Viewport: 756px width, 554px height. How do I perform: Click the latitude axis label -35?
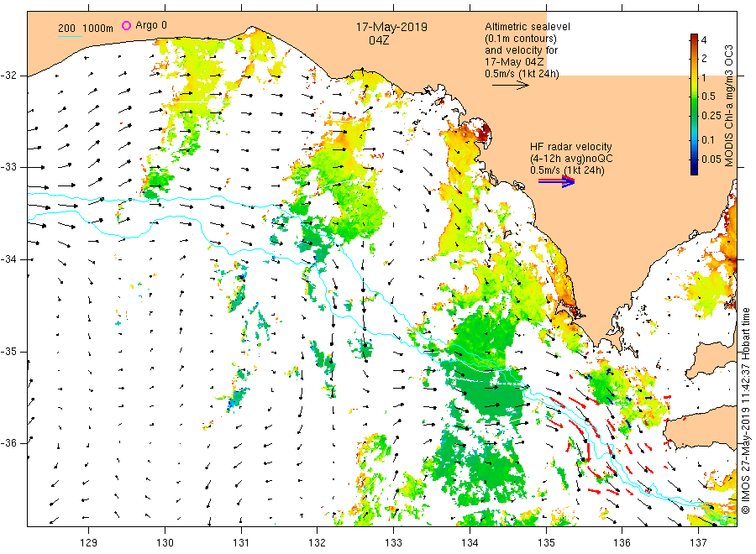[9, 351]
